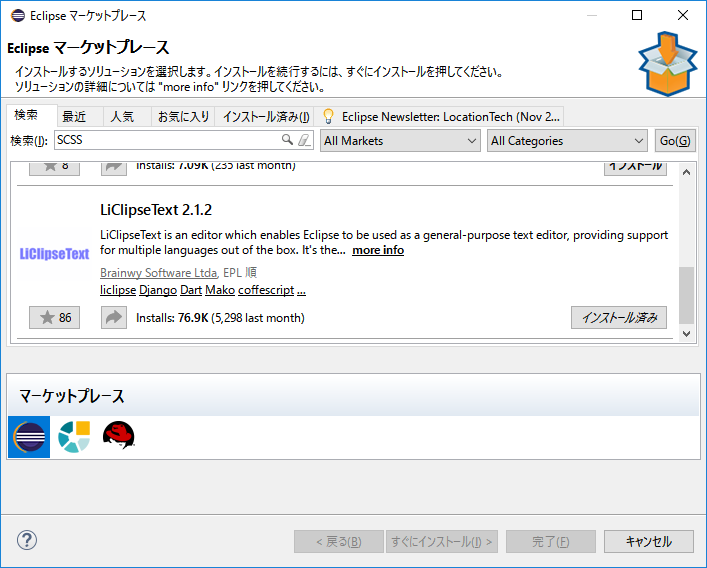This screenshot has height=568, width=707.
Task: Click the LiClipseText 2.1.2 title
Action: click(156, 210)
